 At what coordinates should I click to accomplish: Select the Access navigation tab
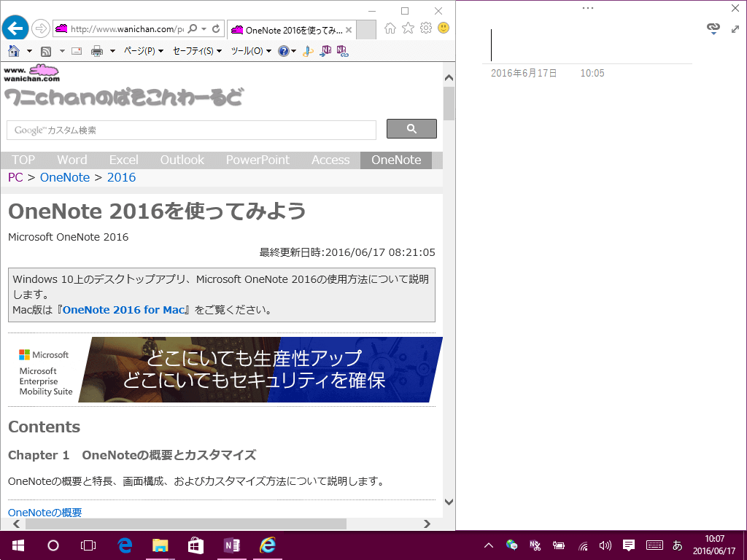[330, 160]
